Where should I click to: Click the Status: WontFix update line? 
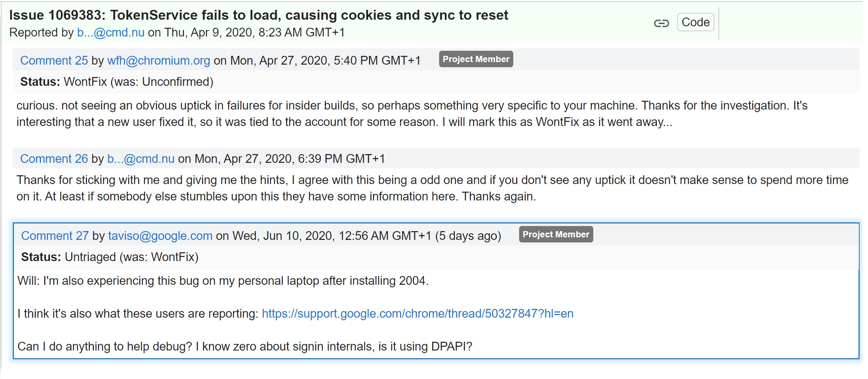coord(117,81)
